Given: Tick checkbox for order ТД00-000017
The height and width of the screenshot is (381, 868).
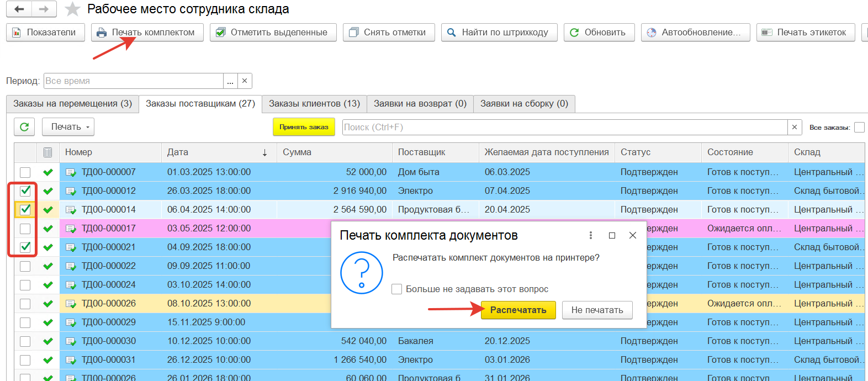Looking at the screenshot, I should tap(25, 229).
